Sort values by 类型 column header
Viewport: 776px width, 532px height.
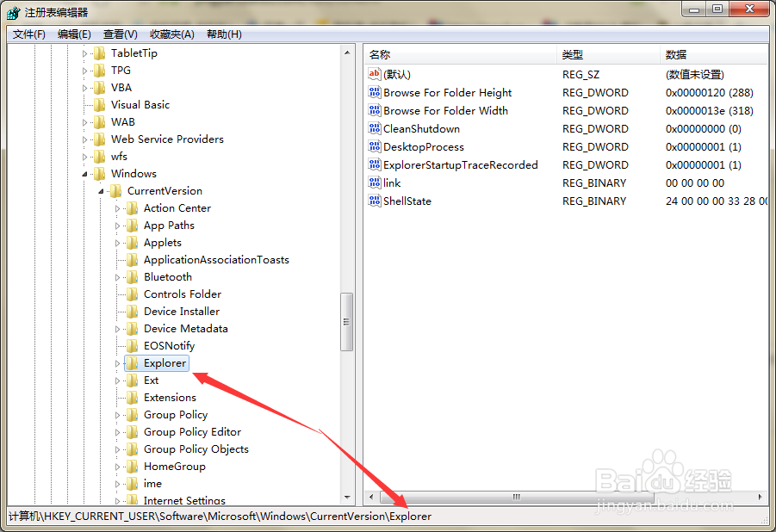tap(608, 54)
